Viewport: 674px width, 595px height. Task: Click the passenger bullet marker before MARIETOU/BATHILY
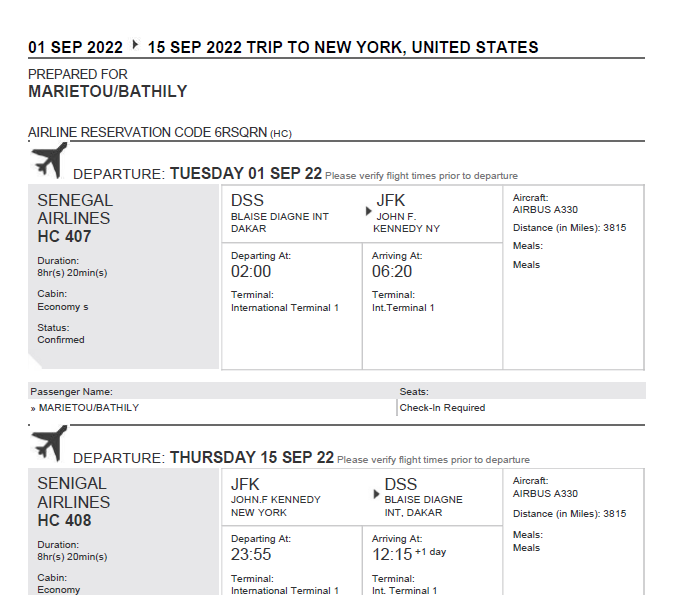pos(33,408)
